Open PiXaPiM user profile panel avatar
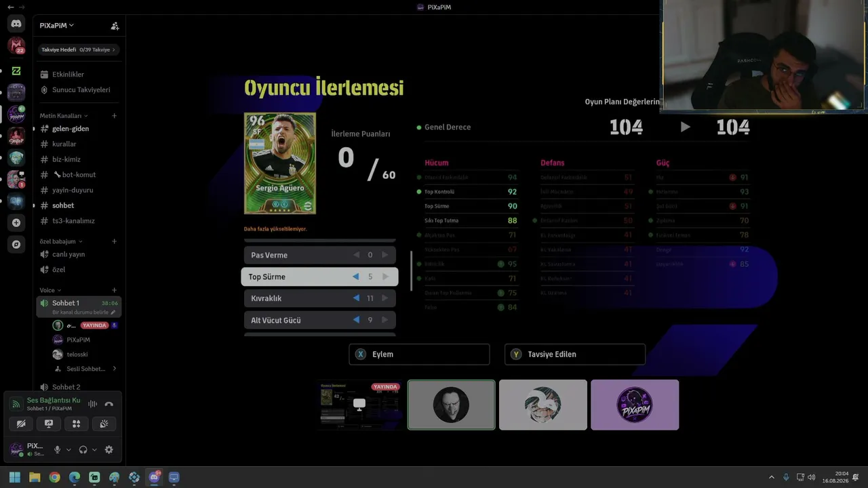The image size is (868, 488). (x=16, y=449)
